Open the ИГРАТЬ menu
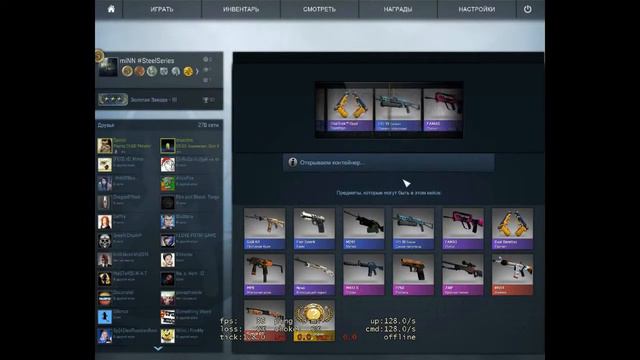This screenshot has width=640, height=360. point(162,9)
